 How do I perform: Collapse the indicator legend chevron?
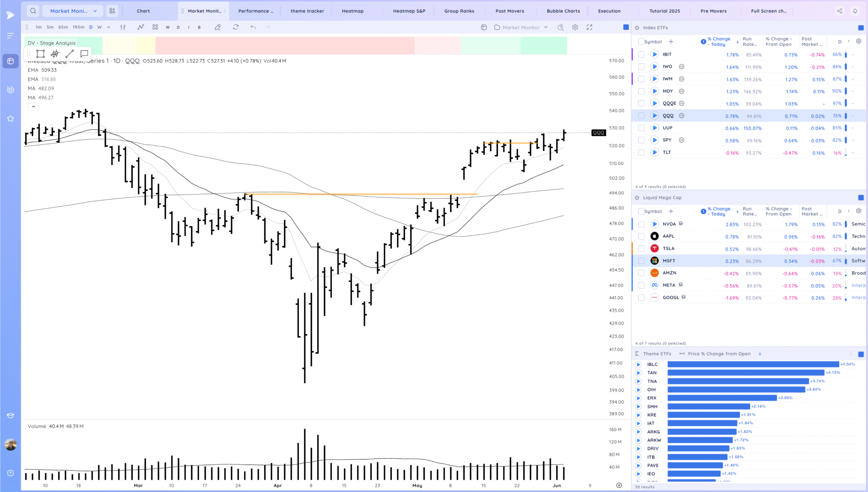coord(33,107)
